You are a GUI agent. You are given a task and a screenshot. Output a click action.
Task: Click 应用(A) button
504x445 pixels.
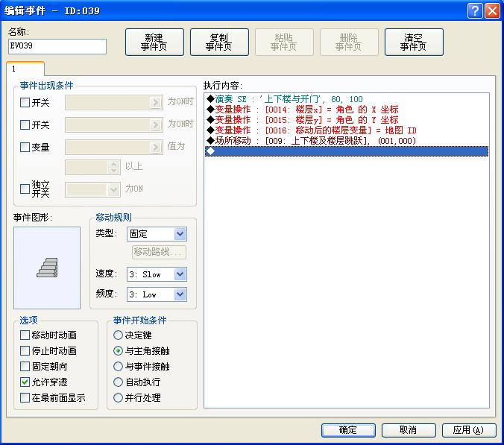point(469,430)
